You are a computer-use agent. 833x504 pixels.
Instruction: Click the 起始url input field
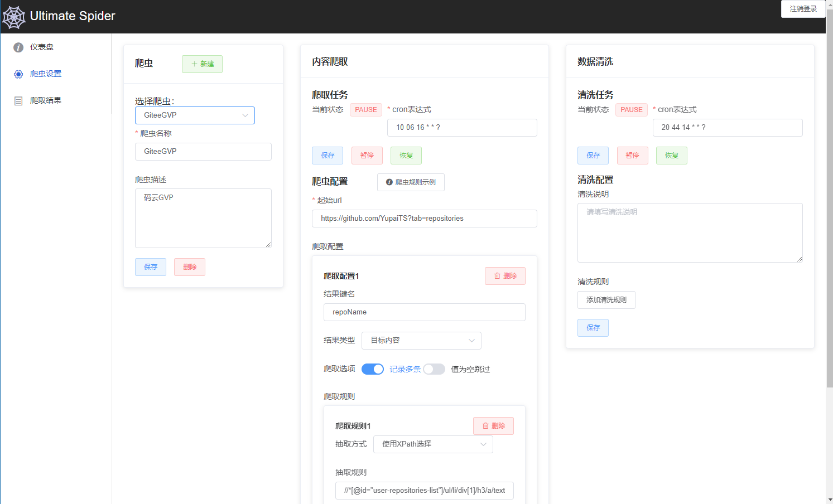(424, 218)
